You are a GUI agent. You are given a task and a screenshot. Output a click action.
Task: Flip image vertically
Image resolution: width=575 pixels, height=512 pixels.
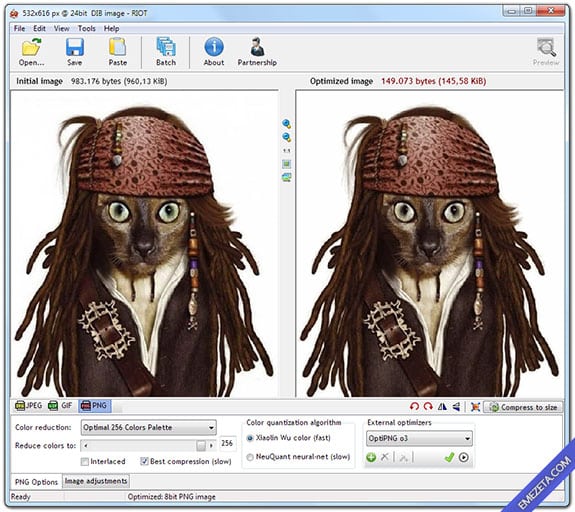[x=457, y=406]
